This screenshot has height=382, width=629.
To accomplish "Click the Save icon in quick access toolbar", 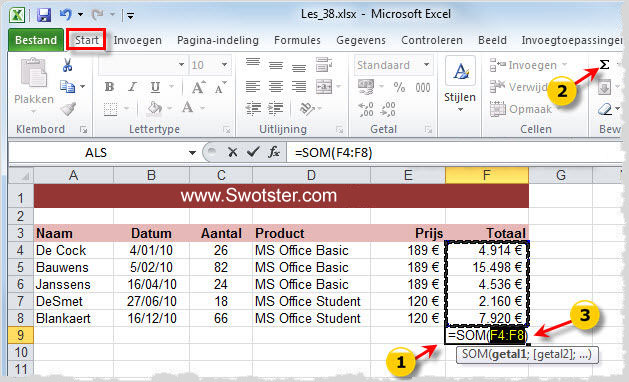I will [44, 15].
